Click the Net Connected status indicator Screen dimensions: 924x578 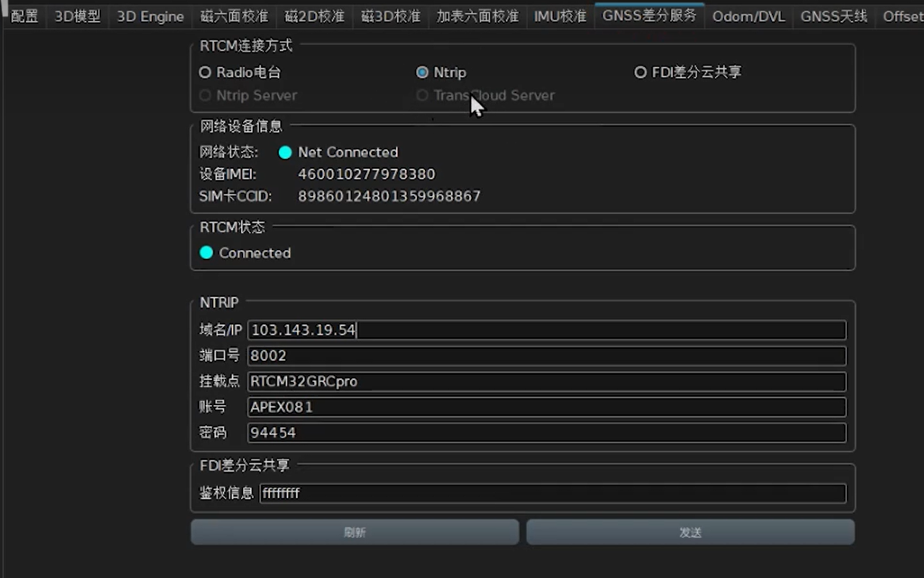click(286, 152)
